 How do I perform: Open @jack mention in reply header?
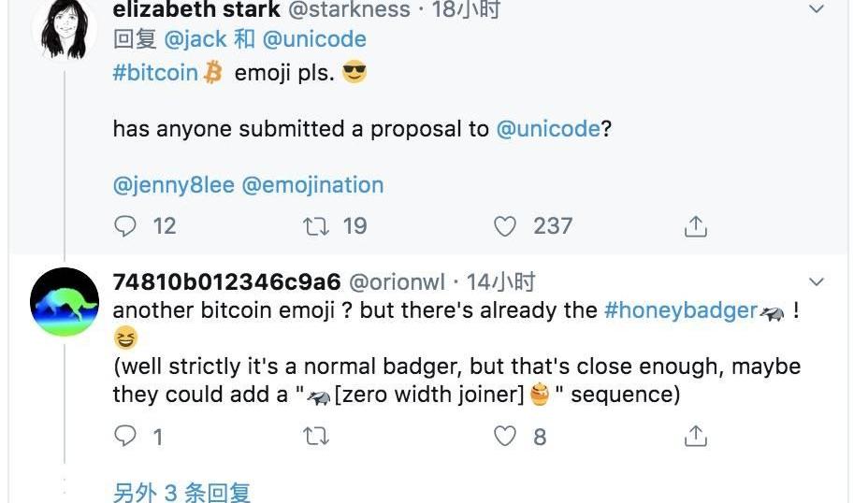click(x=194, y=39)
